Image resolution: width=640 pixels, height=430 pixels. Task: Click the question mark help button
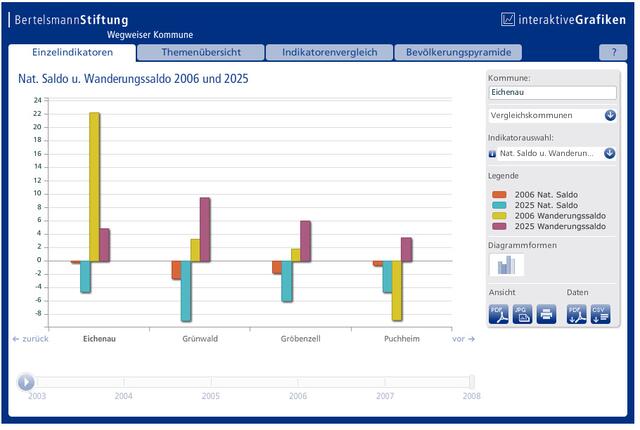pos(613,52)
